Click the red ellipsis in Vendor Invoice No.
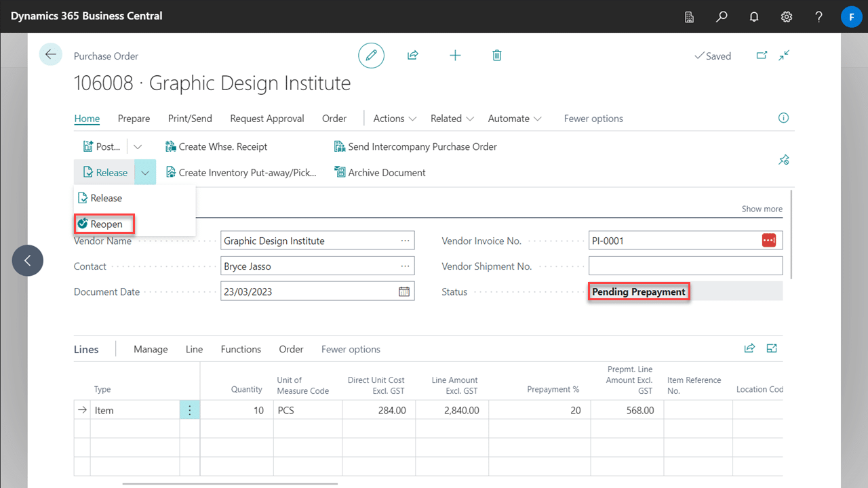This screenshot has height=488, width=868. [x=768, y=241]
